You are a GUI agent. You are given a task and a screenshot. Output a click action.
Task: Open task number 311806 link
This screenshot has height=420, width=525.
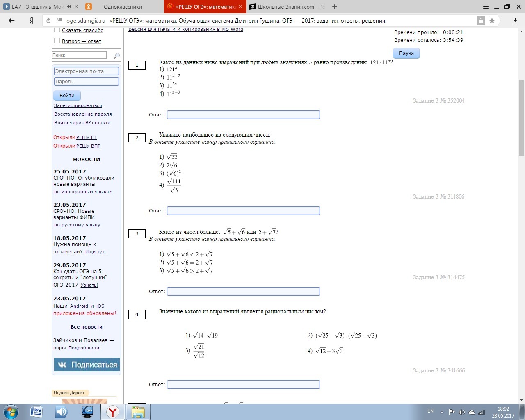pos(456,196)
